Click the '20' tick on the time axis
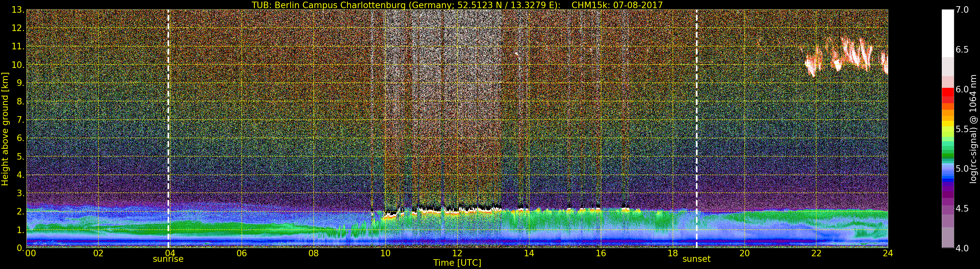Viewport: 980px width, 269px height. 745,253
